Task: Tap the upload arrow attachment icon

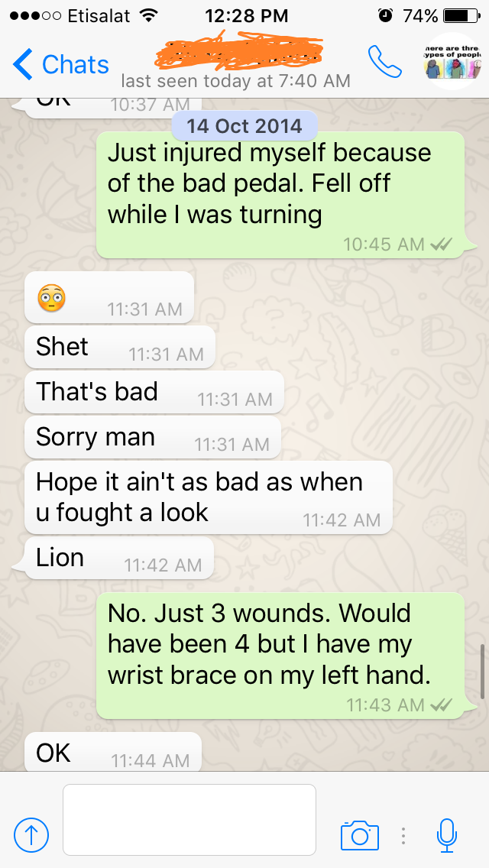Action: [31, 835]
